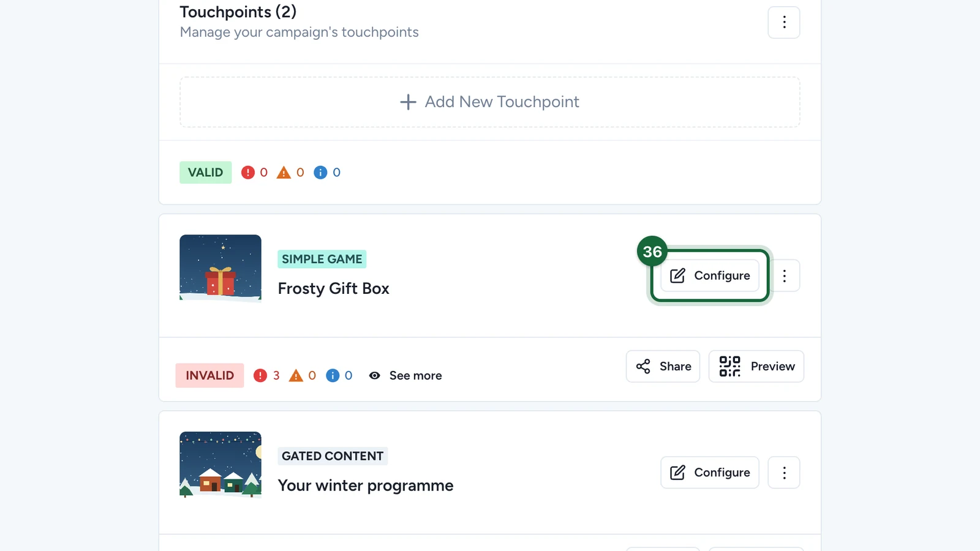Click the orange warning icon beside INVALID

click(x=296, y=375)
